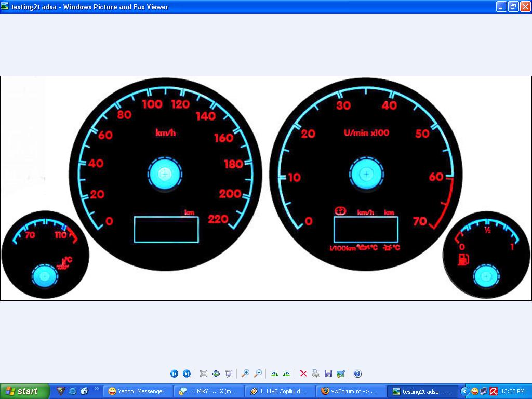Click the Best Fit icon

click(x=204, y=374)
